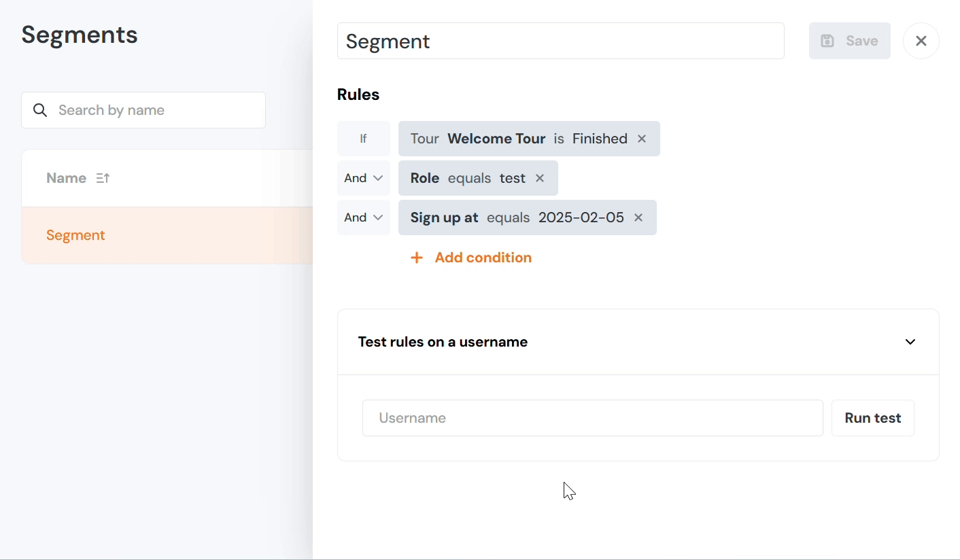Screen dimensions: 960x560
Task: Remove the Welcome Tour condition
Action: coord(642,139)
